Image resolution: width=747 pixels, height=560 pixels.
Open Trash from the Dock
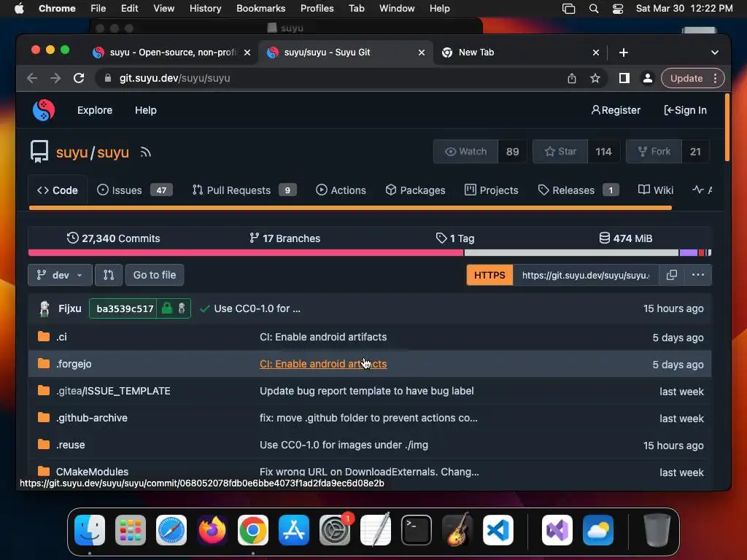pos(657,530)
